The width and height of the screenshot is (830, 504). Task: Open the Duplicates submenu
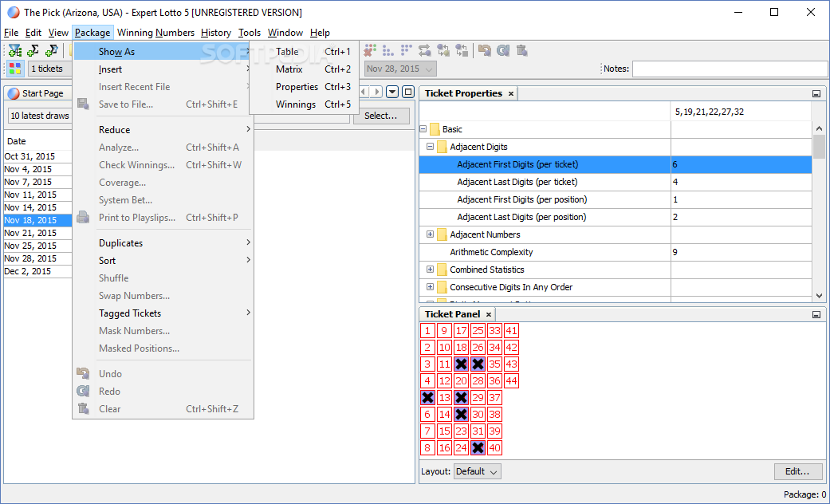(163, 243)
